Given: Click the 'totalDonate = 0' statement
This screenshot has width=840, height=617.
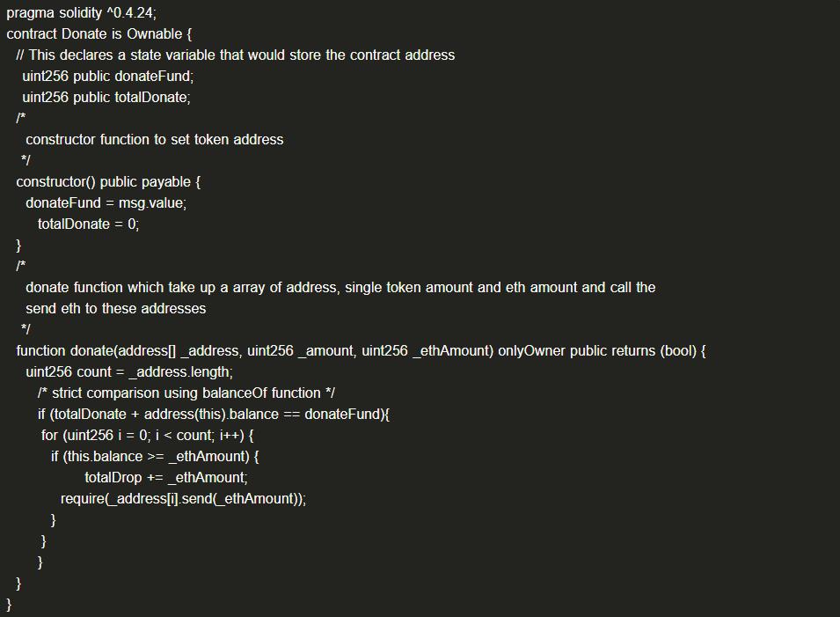Looking at the screenshot, I should [x=88, y=224].
